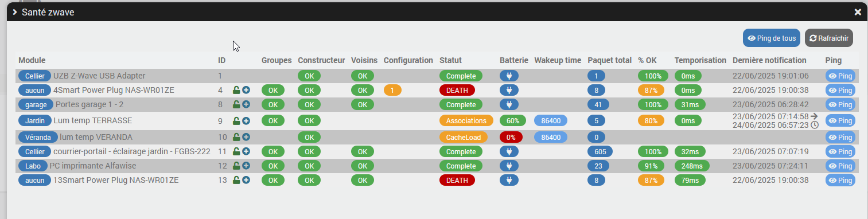The image size is (868, 219).
Task: Click the plus icon for lum temp VERANDA
Action: (x=246, y=138)
